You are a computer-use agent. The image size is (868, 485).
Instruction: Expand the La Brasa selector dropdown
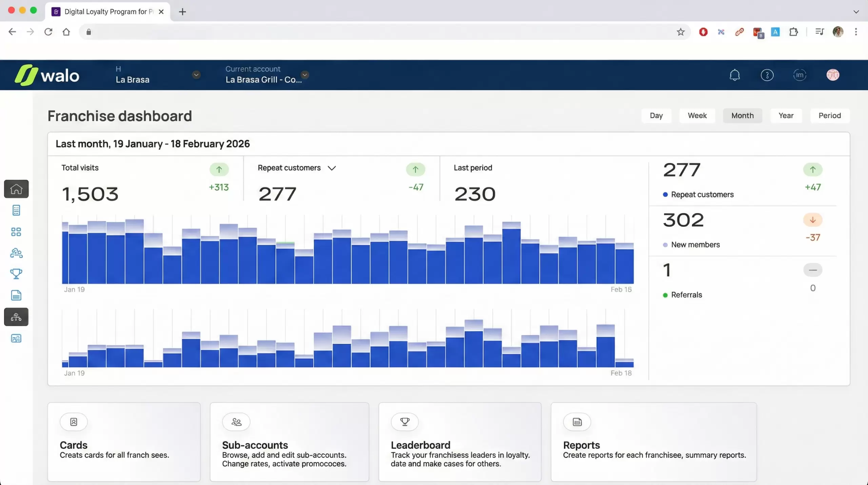[196, 75]
